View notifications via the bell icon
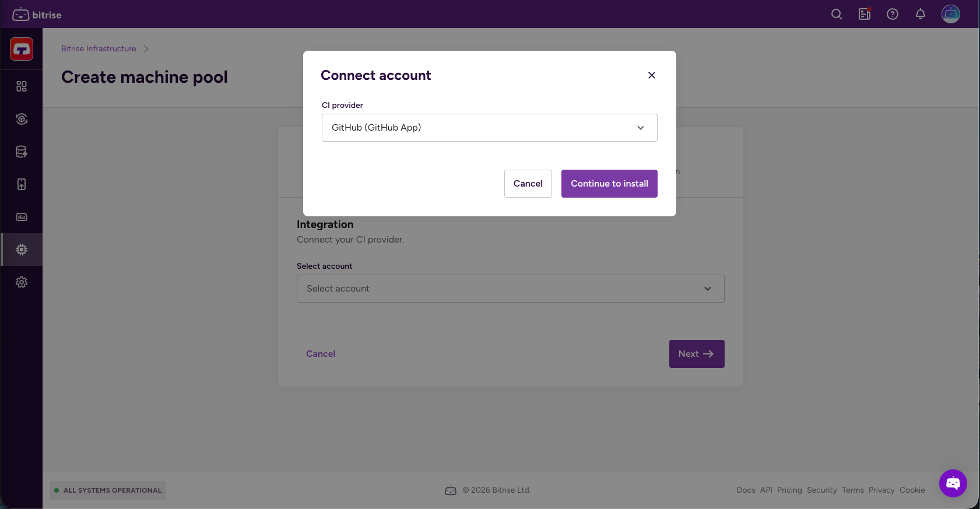Viewport: 980px width, 509px height. tap(920, 14)
